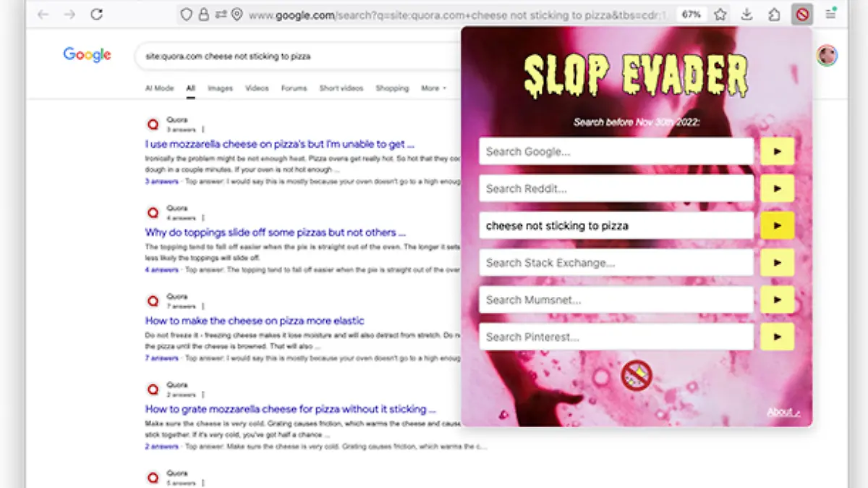The height and width of the screenshot is (488, 868).
Task: Open the downloads icon in the toolbar
Action: [x=747, y=14]
